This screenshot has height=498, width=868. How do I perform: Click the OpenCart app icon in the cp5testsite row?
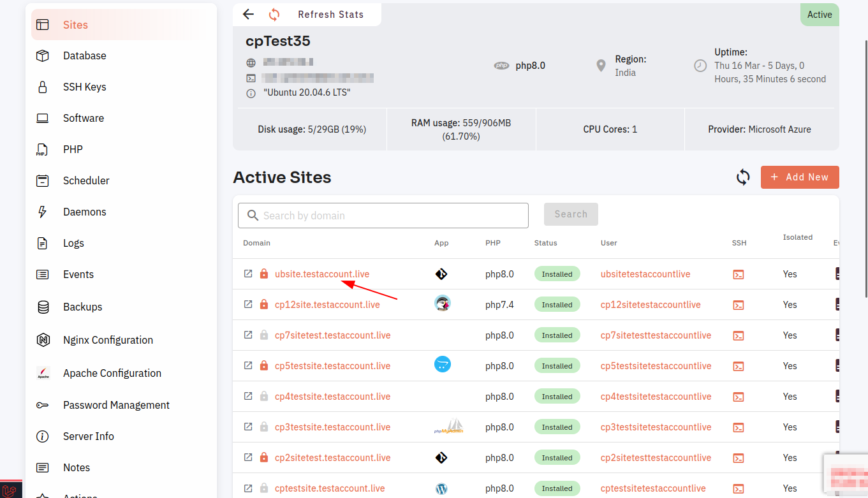[x=443, y=365]
